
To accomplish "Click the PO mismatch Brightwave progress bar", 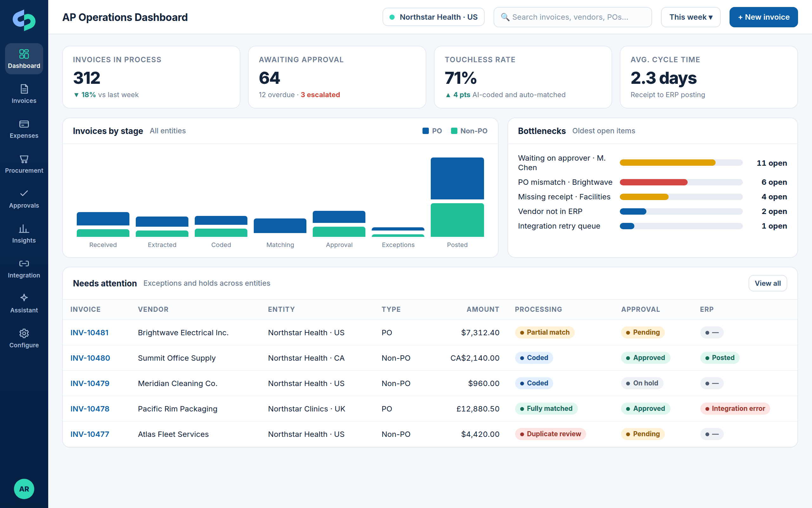I will (681, 182).
